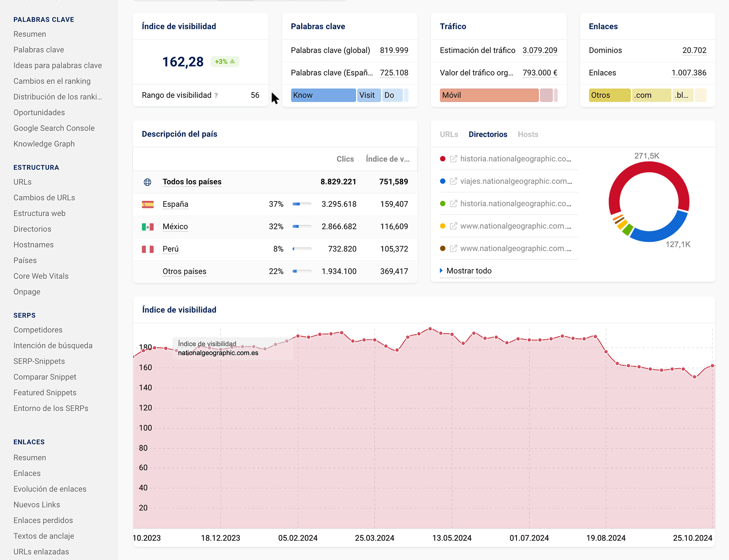Click the yellow Otros links bar segment

tap(609, 95)
